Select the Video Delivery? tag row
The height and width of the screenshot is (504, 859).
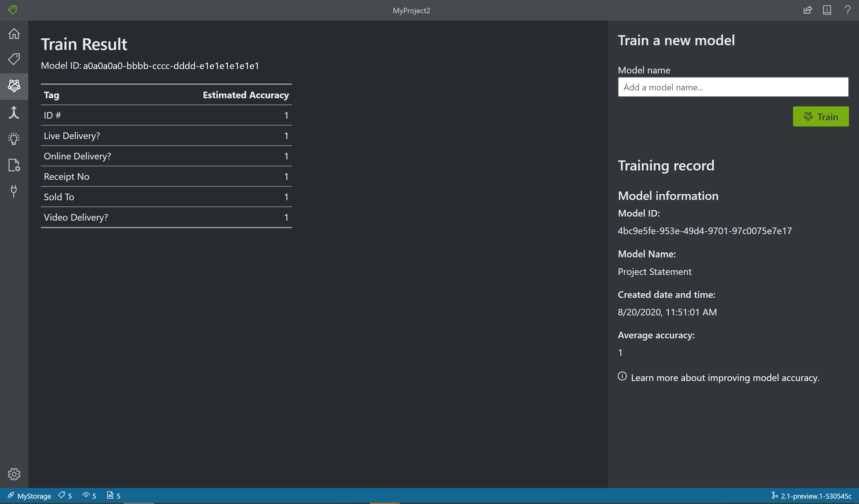166,217
